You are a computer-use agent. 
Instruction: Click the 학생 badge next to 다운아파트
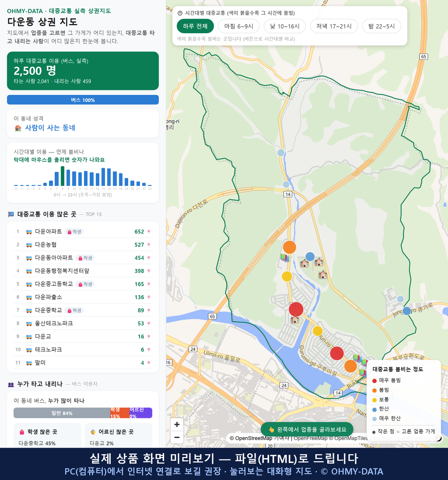(x=74, y=232)
